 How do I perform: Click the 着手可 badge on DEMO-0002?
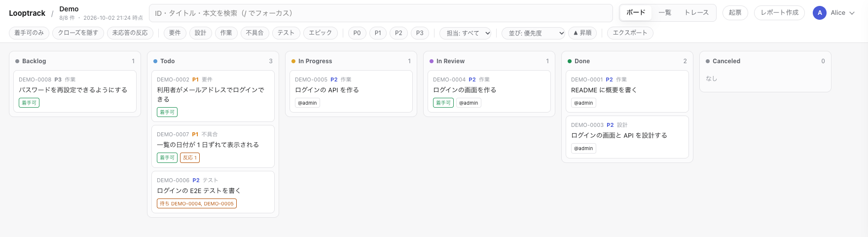(167, 112)
